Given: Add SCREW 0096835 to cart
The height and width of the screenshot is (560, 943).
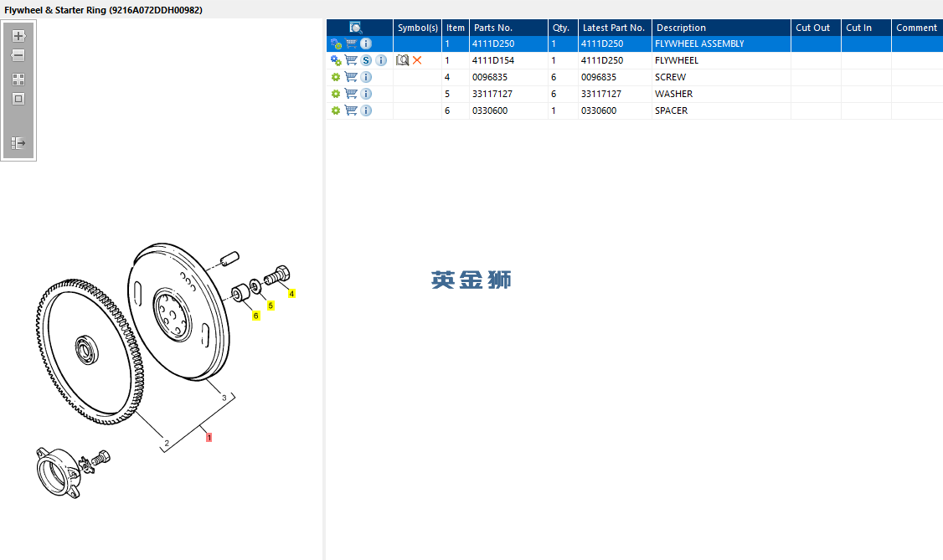Looking at the screenshot, I should 351,78.
